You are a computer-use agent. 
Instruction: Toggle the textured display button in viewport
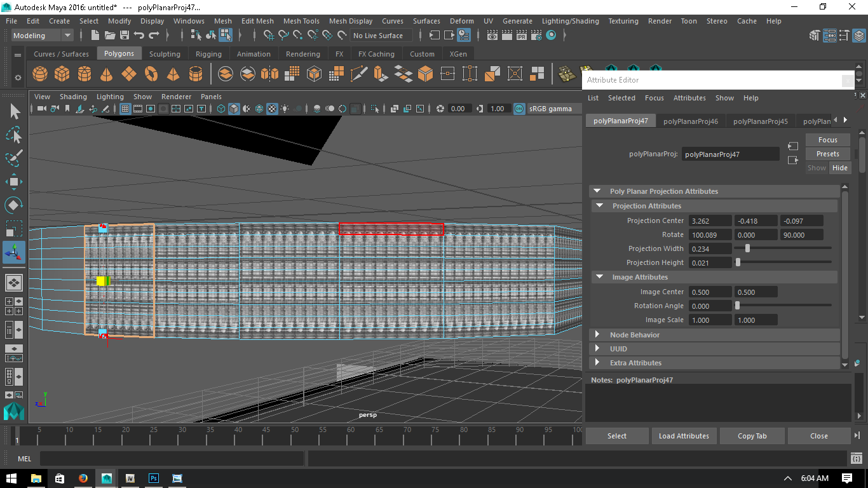tap(272, 109)
